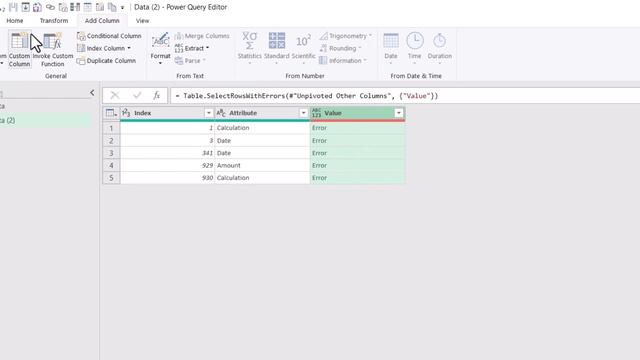This screenshot has width=640, height=360.
Task: Confirm the formula with checkmark
Action: [x=137, y=96]
